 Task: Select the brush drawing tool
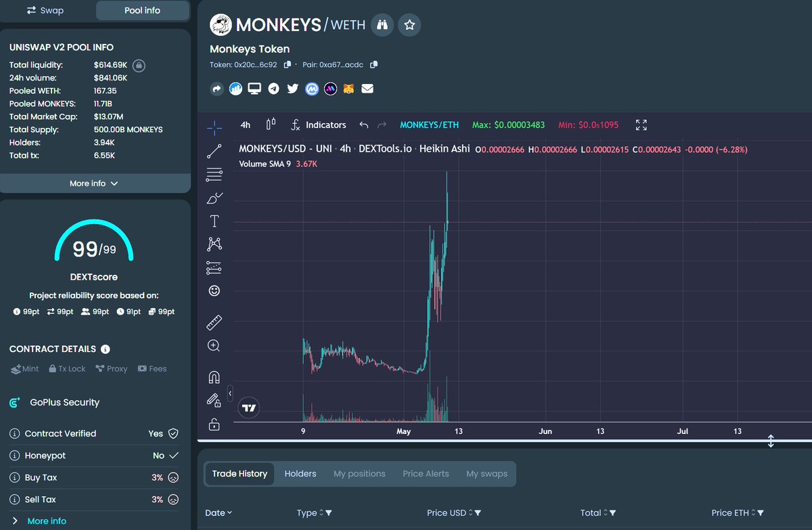click(x=214, y=198)
